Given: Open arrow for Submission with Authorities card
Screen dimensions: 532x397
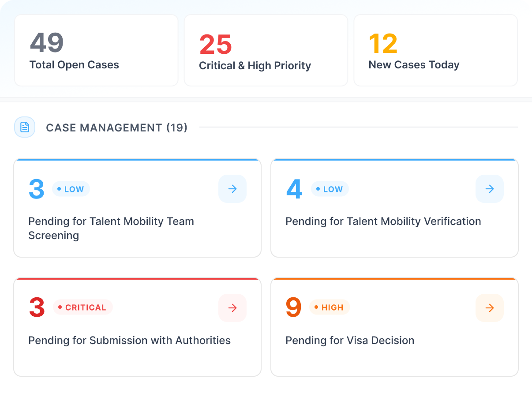Looking at the screenshot, I should [x=232, y=308].
